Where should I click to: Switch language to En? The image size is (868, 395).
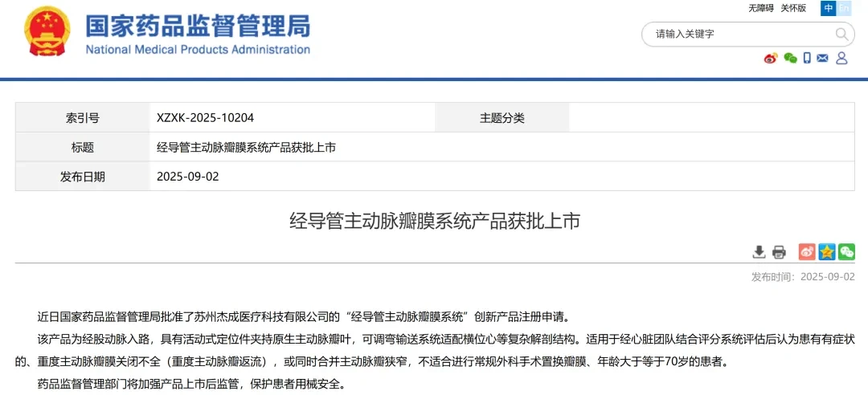pos(844,8)
